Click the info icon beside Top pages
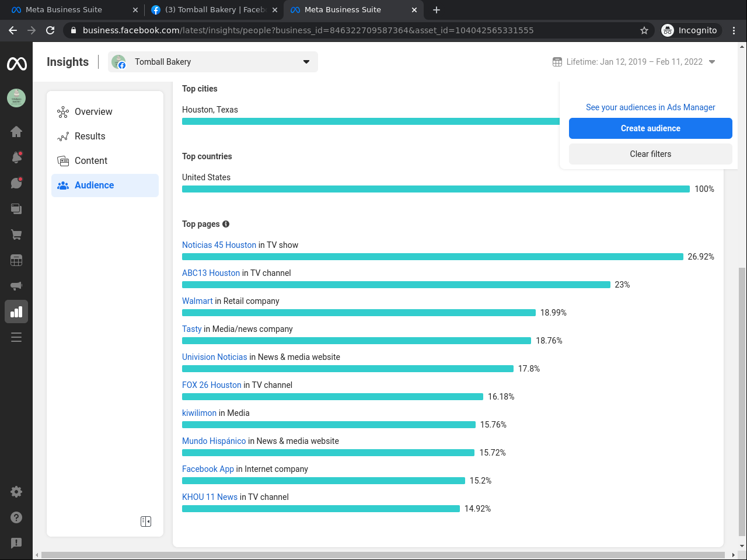The image size is (747, 560). click(x=226, y=224)
